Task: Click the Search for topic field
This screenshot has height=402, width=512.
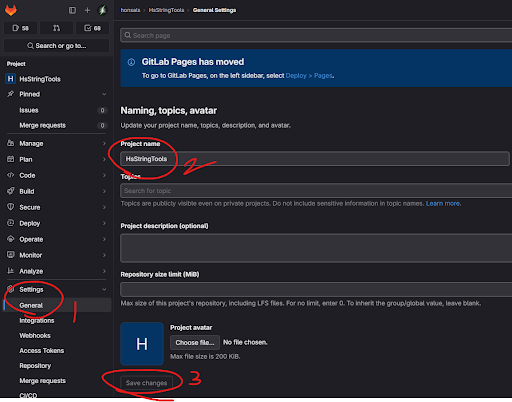Action: coord(316,191)
